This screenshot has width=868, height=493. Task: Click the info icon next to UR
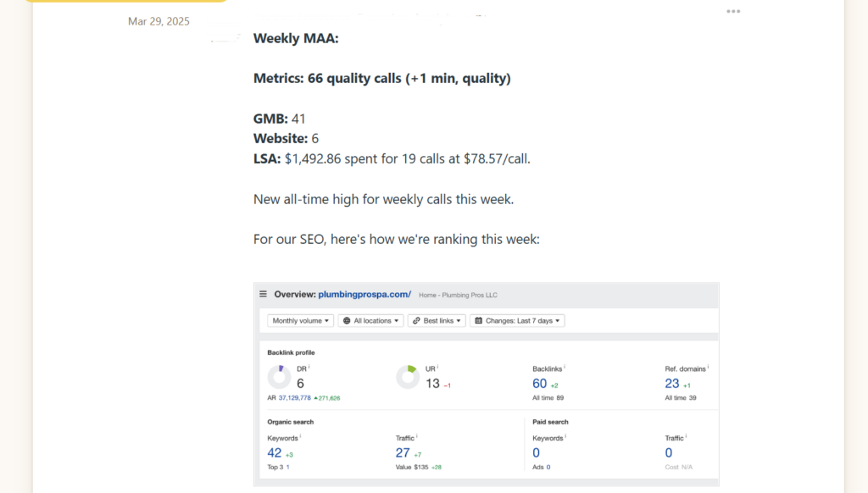(438, 365)
